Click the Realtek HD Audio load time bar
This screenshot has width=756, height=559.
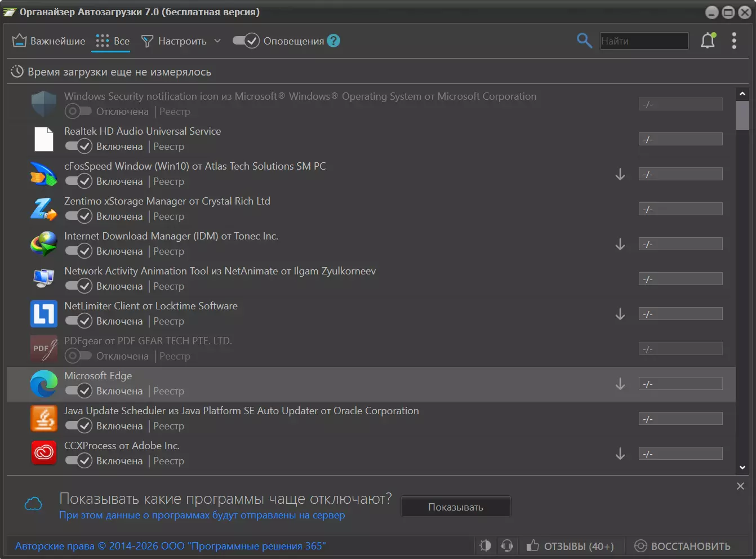pyautogui.click(x=681, y=139)
